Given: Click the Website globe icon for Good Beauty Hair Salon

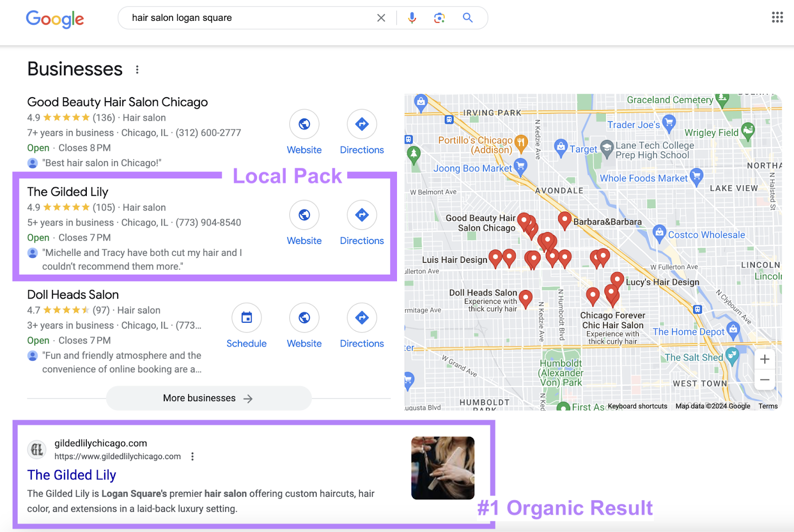Looking at the screenshot, I should point(304,124).
